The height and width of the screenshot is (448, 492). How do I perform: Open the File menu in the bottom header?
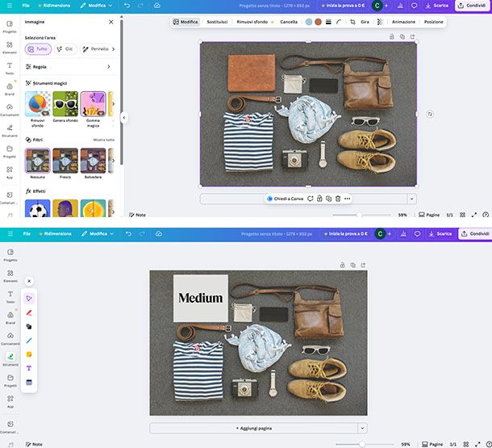click(x=27, y=234)
